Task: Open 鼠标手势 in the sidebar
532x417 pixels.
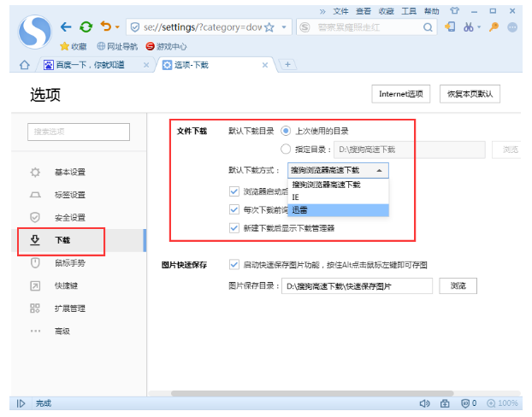Action: [70, 263]
